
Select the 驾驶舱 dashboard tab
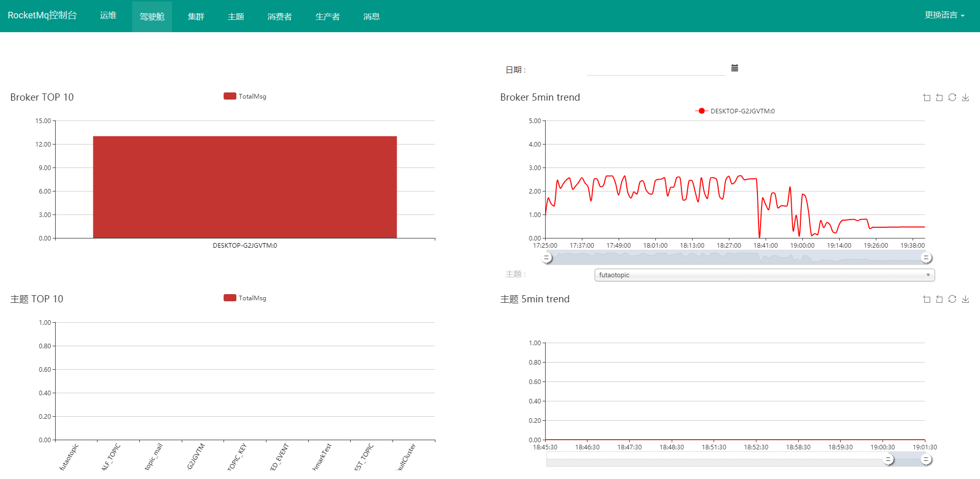[152, 16]
